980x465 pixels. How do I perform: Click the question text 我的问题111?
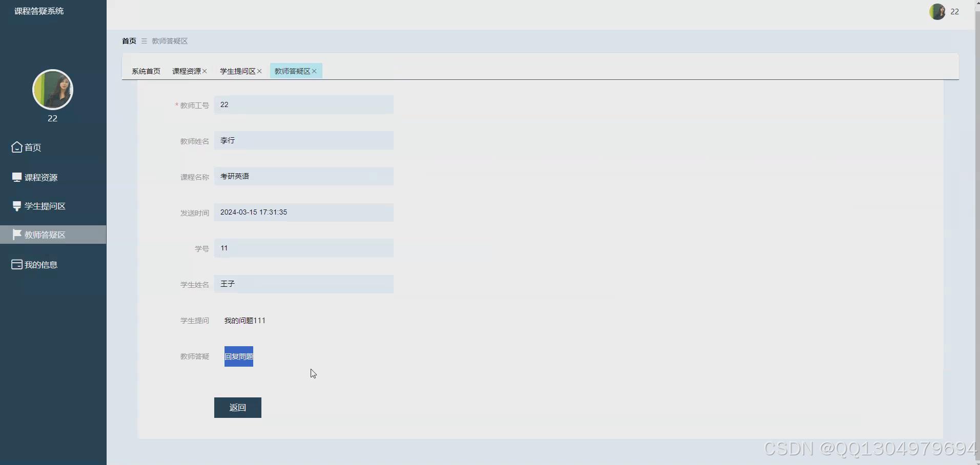click(x=245, y=321)
